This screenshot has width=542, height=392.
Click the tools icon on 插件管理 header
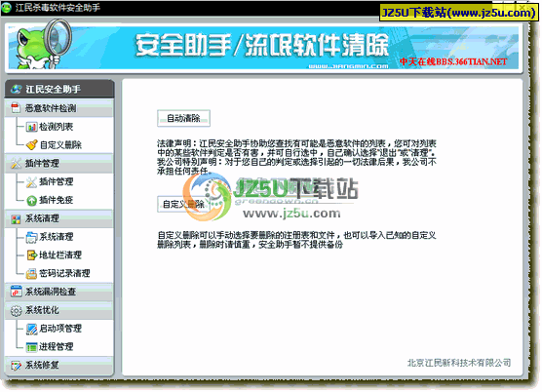16,163
